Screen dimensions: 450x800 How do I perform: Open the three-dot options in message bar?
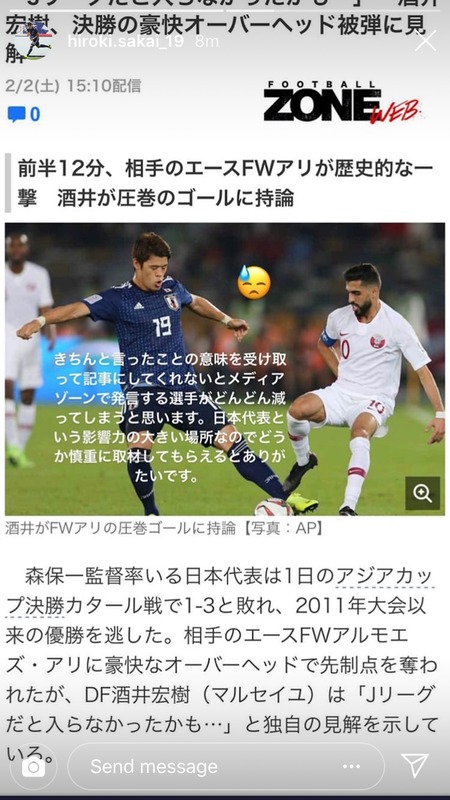[x=352, y=766]
